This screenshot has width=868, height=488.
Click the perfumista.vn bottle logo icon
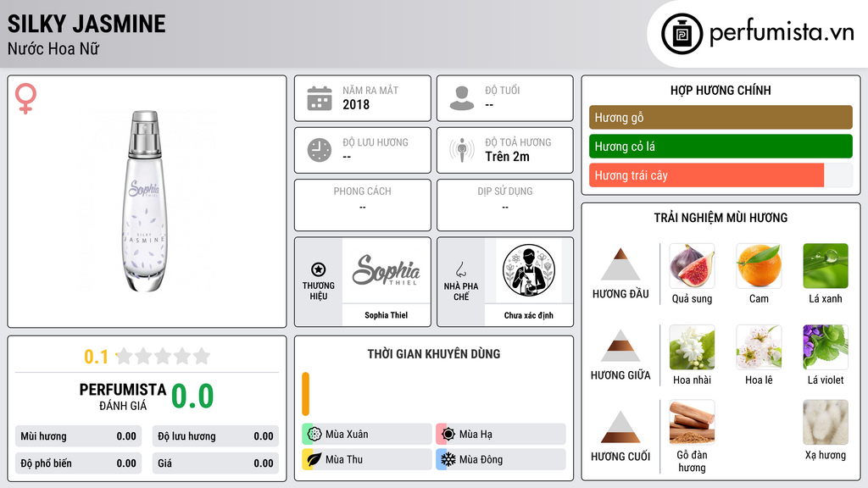[x=682, y=34]
